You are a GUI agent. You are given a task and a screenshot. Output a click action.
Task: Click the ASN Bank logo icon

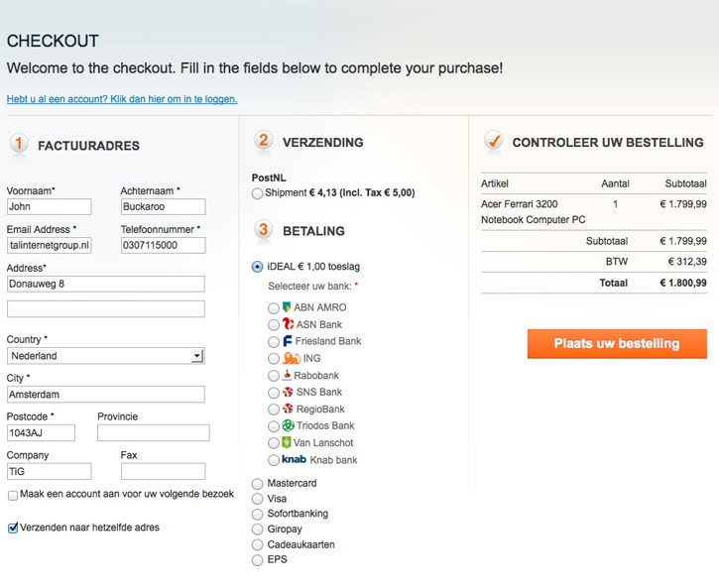[x=288, y=324]
